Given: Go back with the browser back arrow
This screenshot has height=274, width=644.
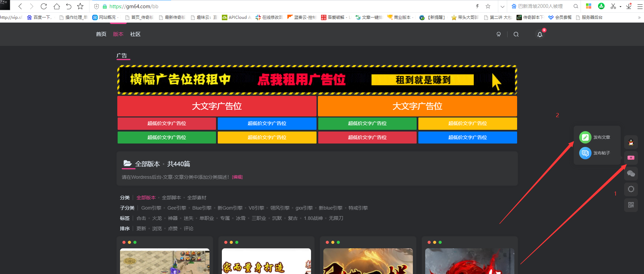Looking at the screenshot, I should [x=20, y=6].
